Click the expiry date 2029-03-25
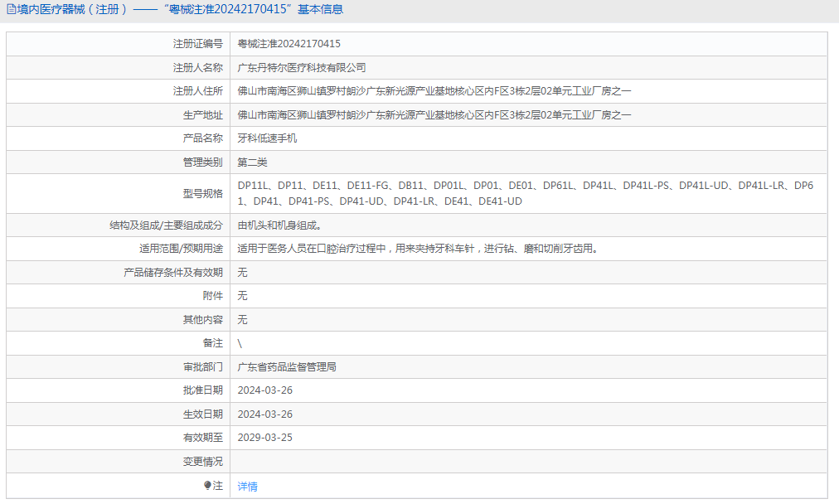 pyautogui.click(x=264, y=437)
